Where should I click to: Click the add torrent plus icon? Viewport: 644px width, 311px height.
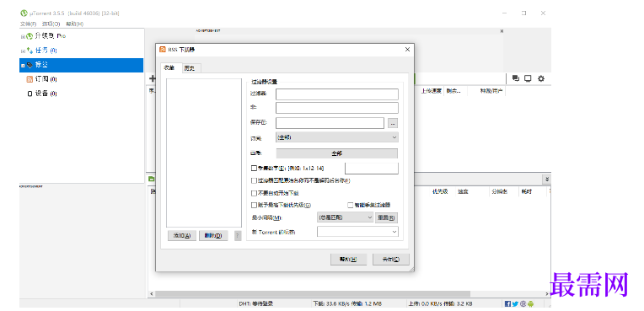click(x=152, y=78)
